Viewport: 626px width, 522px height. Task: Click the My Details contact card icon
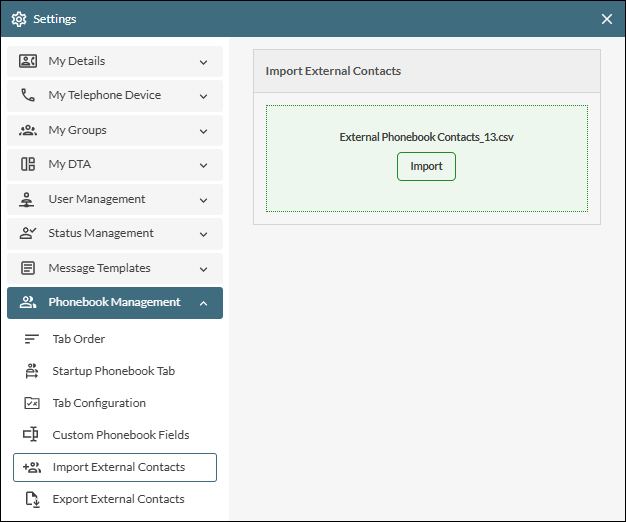tap(28, 62)
